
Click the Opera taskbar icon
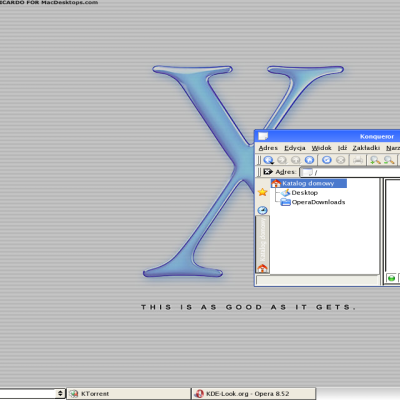[199, 394]
